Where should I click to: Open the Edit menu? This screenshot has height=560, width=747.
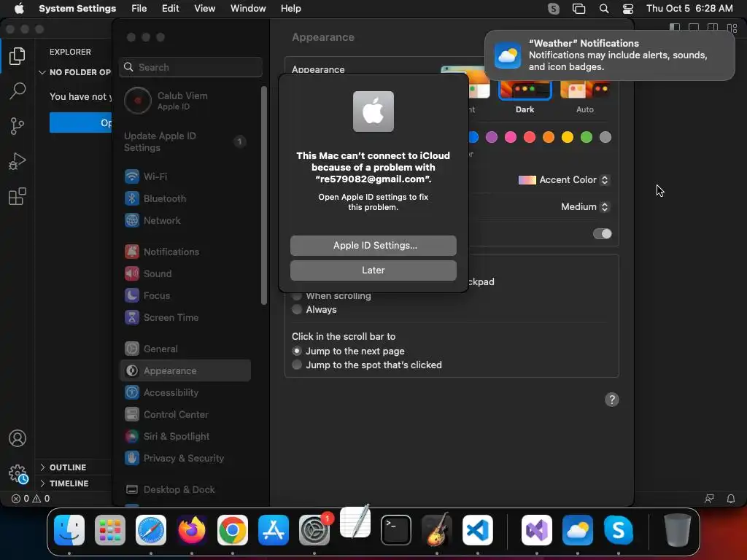point(171,9)
